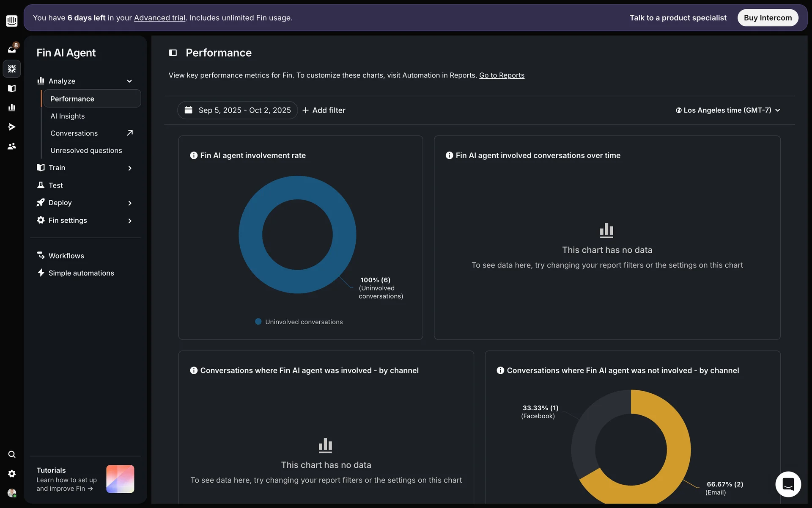Open the Sep 5 - Oct 2 date range picker
812x508 pixels.
pos(238,110)
